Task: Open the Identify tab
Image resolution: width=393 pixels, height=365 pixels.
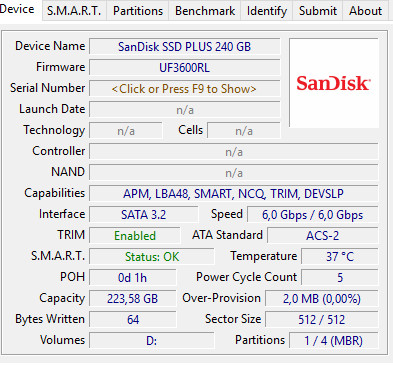Action: [x=267, y=11]
